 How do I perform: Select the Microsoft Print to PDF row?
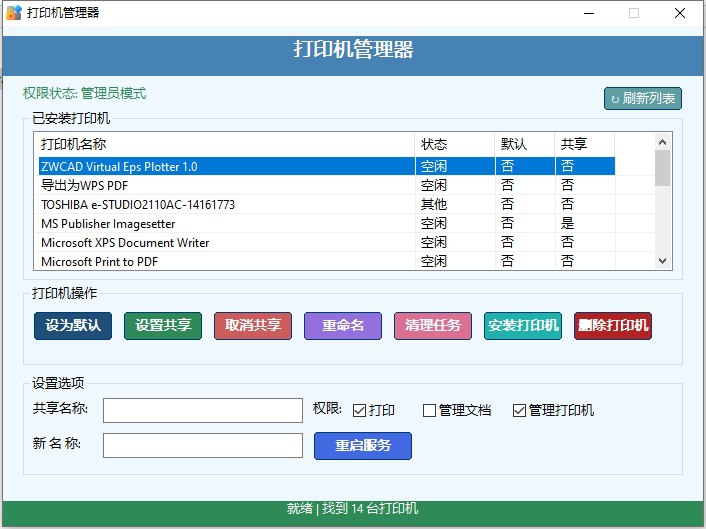coord(224,261)
